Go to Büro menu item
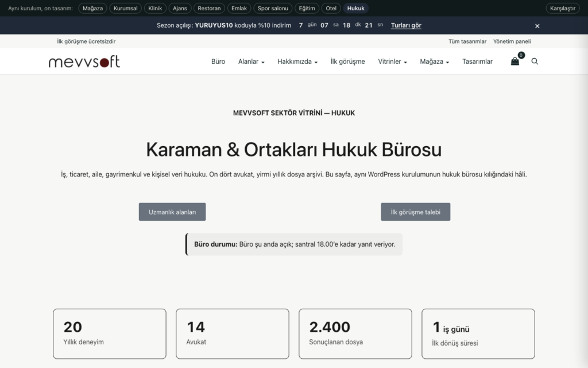588x368 pixels. 218,61
